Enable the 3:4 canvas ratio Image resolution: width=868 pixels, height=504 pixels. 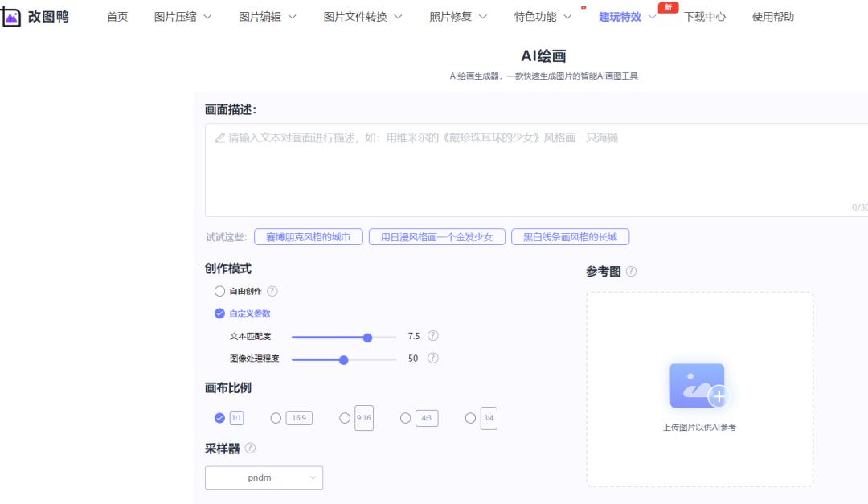[x=470, y=417]
